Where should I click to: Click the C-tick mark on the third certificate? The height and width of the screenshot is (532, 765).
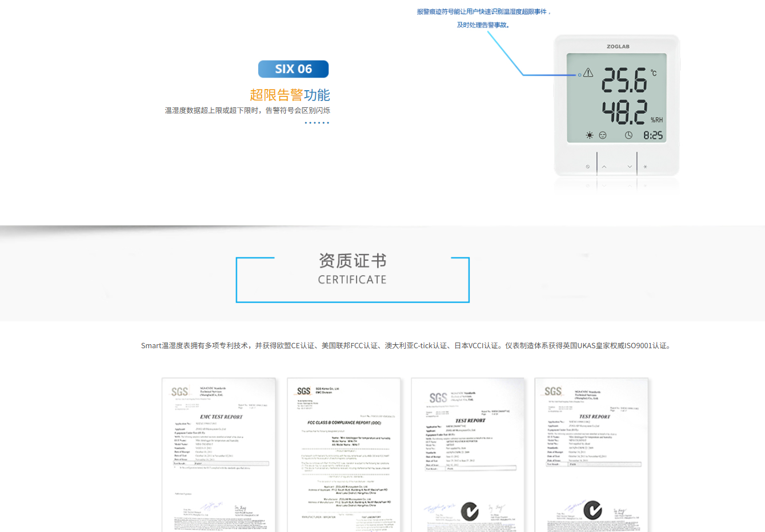pos(470,510)
